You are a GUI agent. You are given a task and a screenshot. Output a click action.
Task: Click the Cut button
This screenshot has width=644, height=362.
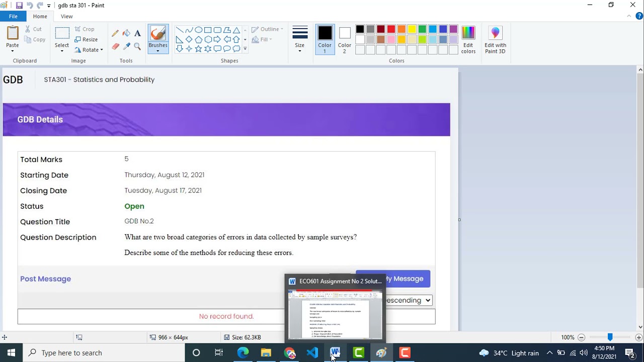(x=33, y=29)
